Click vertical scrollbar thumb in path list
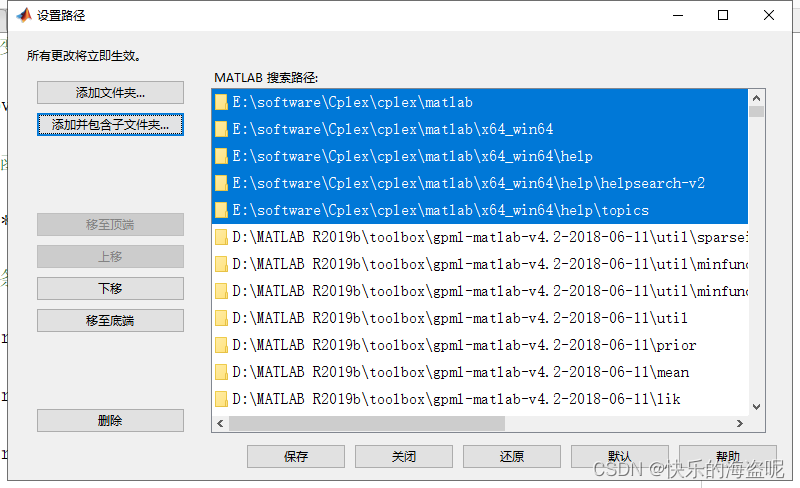The width and height of the screenshot is (800, 488). tap(757, 111)
